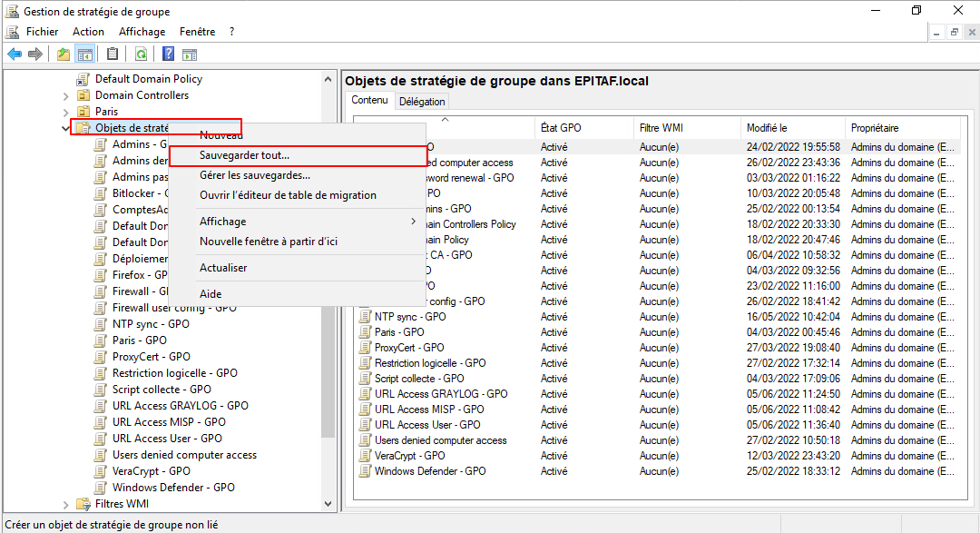The width and height of the screenshot is (980, 533).
Task: Open the Affichage submenu in context menu
Action: tap(222, 222)
